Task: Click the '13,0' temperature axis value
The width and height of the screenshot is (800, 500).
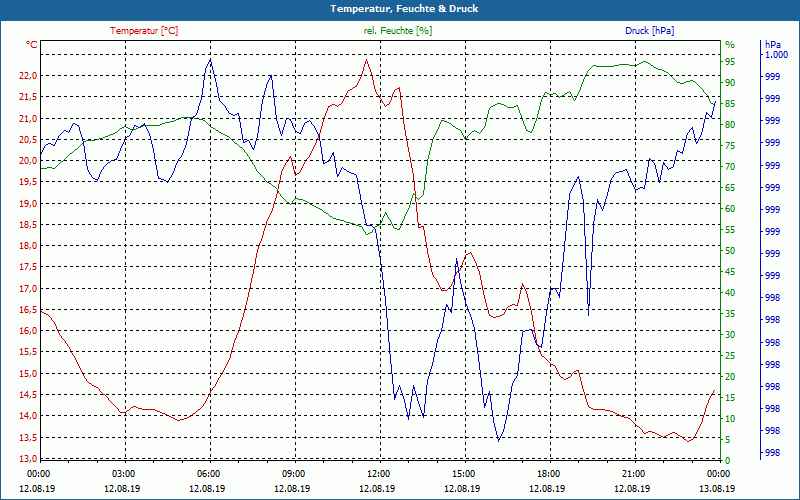Action: [28, 458]
